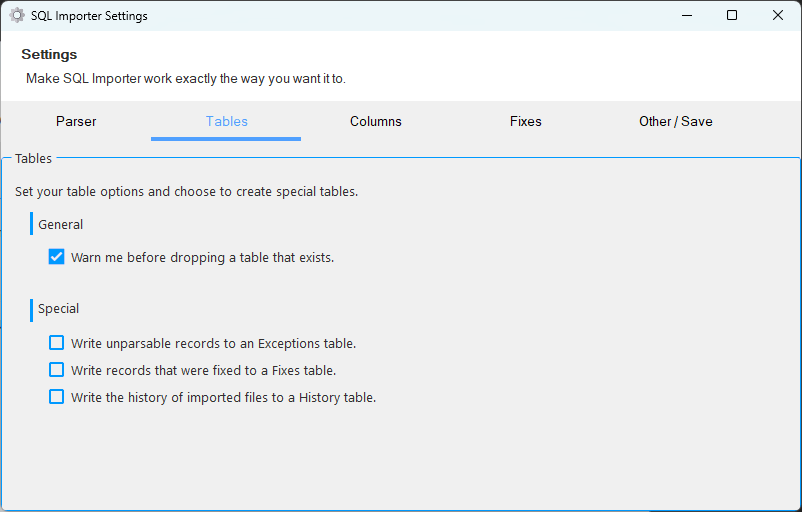
Task: Select the Tables tab
Action: pos(227,121)
